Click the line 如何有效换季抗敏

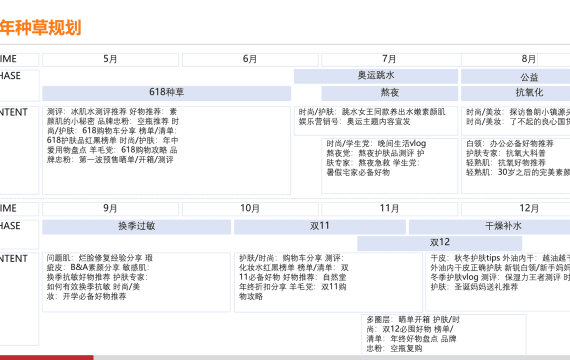78,287
